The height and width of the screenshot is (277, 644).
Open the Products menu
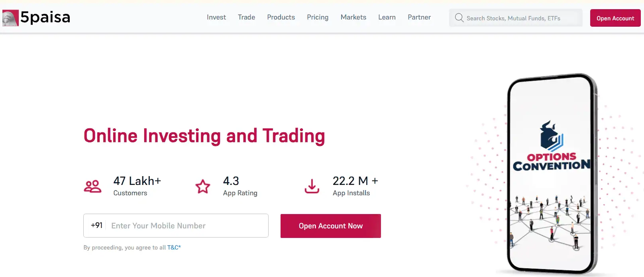tap(281, 17)
